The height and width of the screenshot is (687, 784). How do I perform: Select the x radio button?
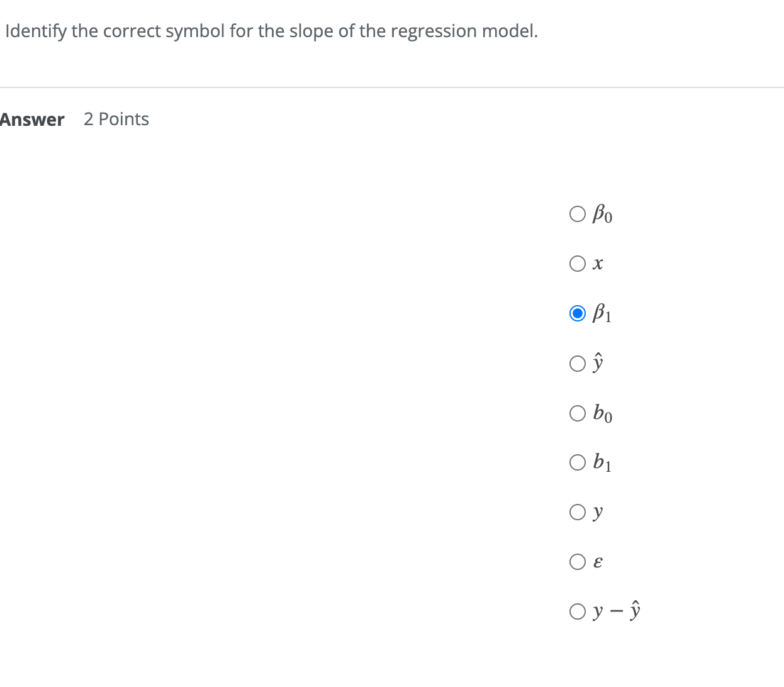tap(578, 264)
